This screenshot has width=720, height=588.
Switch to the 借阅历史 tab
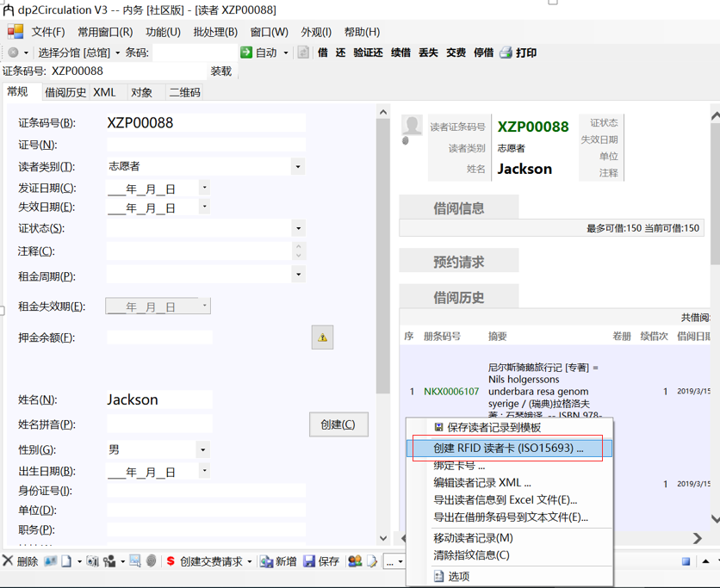tap(65, 92)
